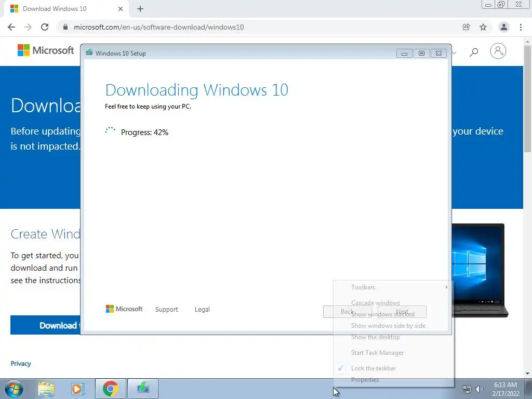Screen dimensions: 532x399
Task: Click the Microsoft logo on webpage
Action: pos(46,50)
